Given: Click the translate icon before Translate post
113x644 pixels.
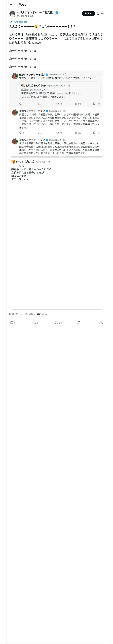Looking at the screenshot, I should pos(11,22).
